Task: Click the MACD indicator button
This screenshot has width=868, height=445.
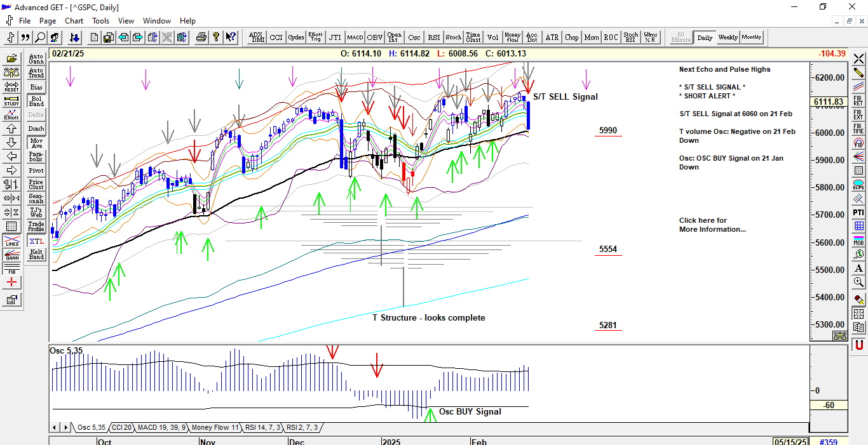Action: pos(355,37)
